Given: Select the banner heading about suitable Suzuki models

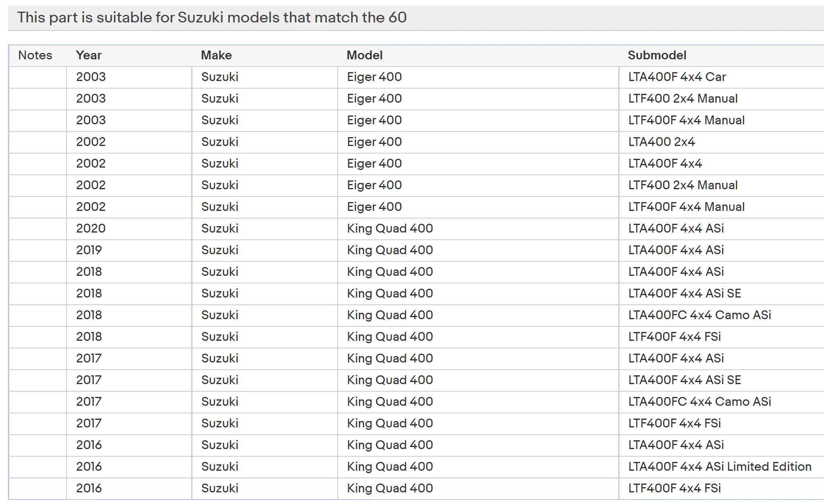Looking at the screenshot, I should pos(212,18).
